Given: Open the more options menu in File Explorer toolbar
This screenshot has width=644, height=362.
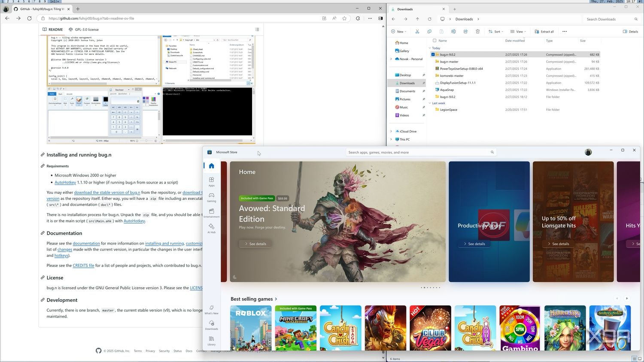Looking at the screenshot, I should tap(565, 31).
